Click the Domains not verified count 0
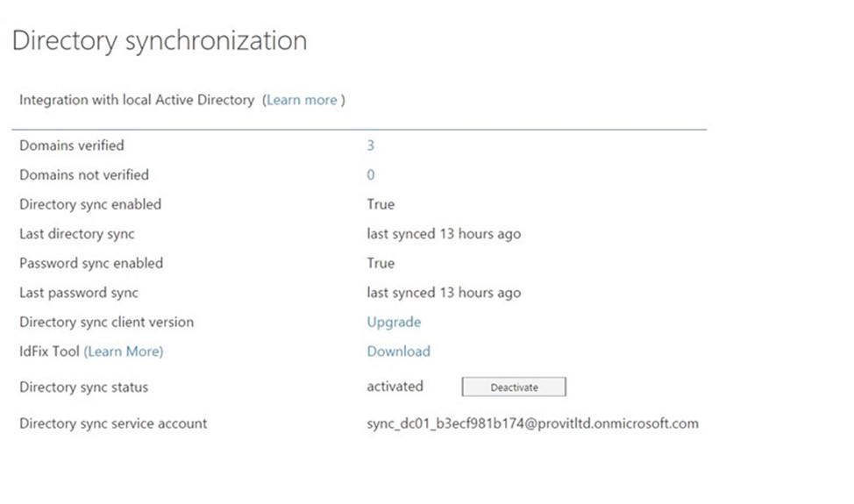The height and width of the screenshot is (504, 854). pyautogui.click(x=370, y=174)
